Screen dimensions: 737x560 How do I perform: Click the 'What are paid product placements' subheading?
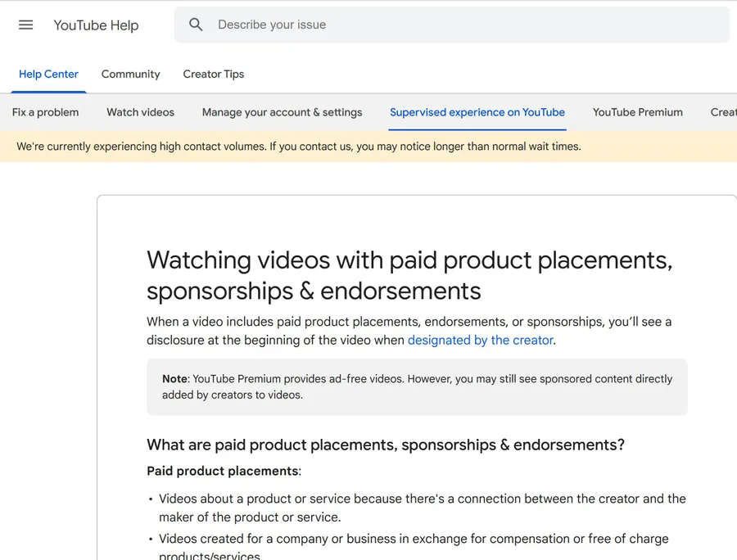click(386, 445)
